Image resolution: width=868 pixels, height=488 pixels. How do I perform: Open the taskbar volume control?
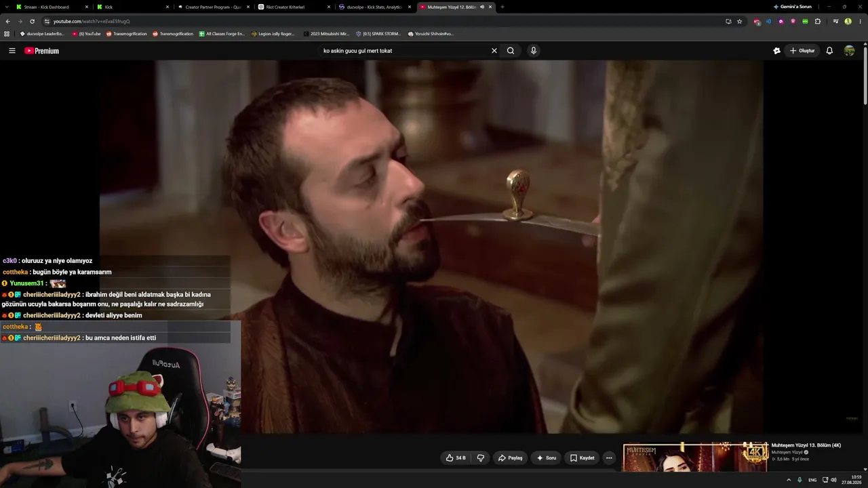coord(833,480)
